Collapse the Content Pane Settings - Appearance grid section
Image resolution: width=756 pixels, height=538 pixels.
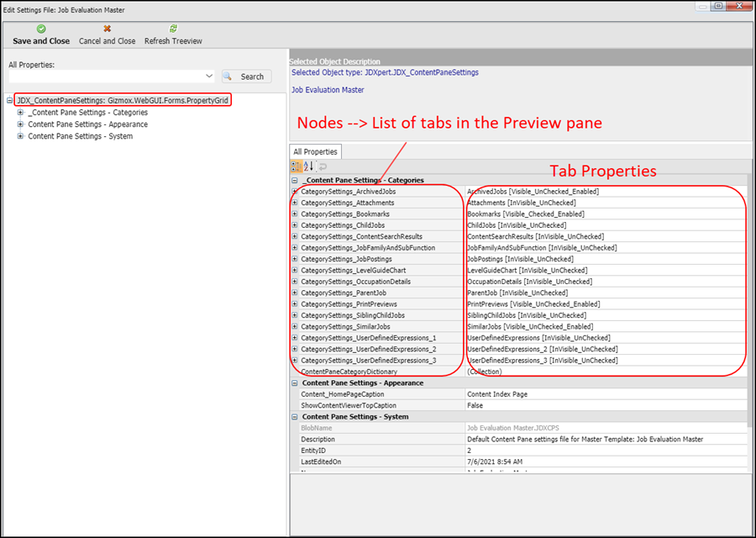[295, 383]
